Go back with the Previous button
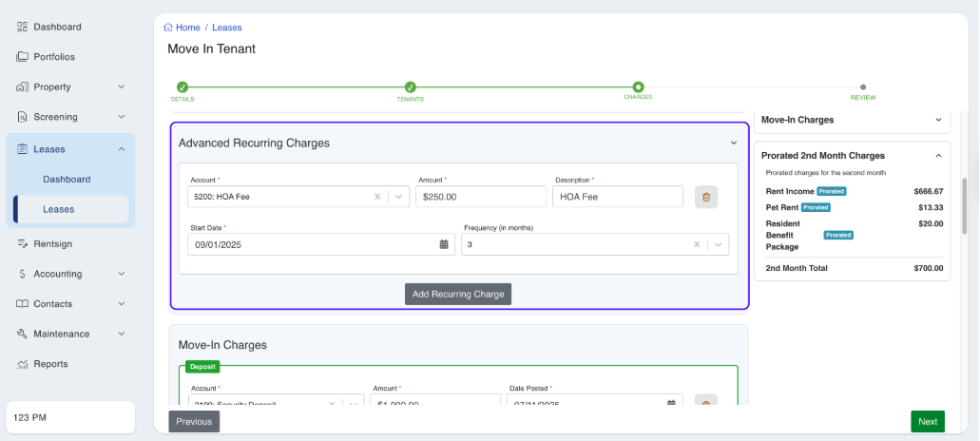980x441 pixels. tap(194, 422)
